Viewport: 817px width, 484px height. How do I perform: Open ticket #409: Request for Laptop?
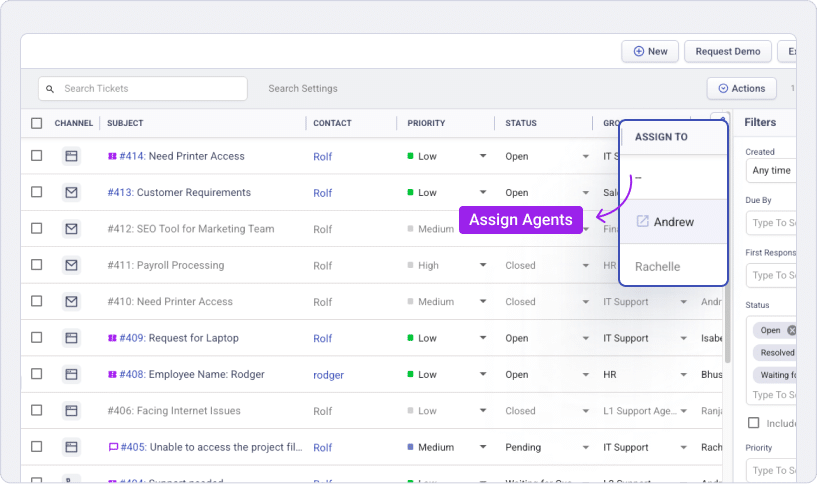tap(179, 338)
